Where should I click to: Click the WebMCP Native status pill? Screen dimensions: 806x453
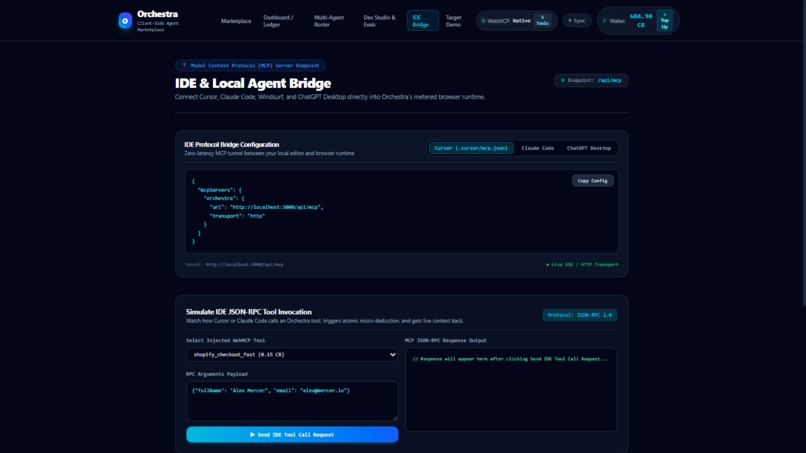516,21
